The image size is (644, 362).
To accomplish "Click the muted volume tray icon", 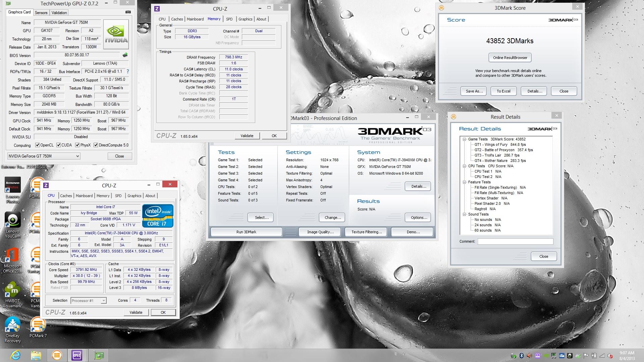I will click(610, 356).
